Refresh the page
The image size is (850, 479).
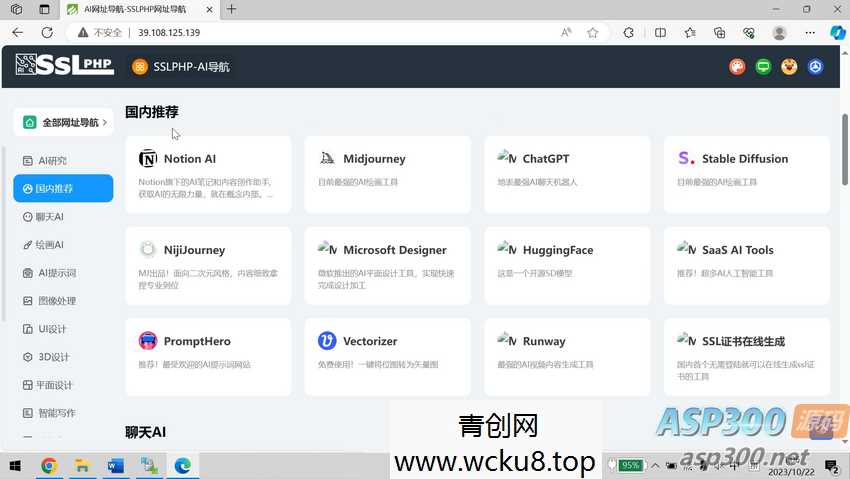click(x=47, y=33)
